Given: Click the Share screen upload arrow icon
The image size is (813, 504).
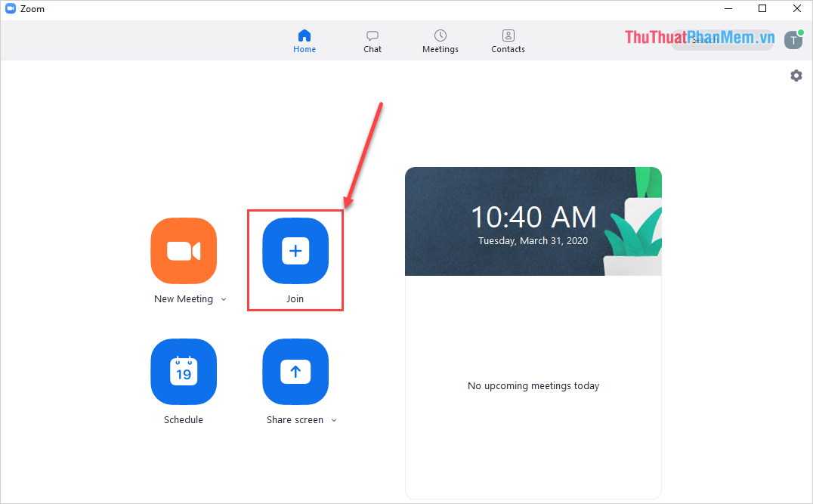Looking at the screenshot, I should (295, 372).
